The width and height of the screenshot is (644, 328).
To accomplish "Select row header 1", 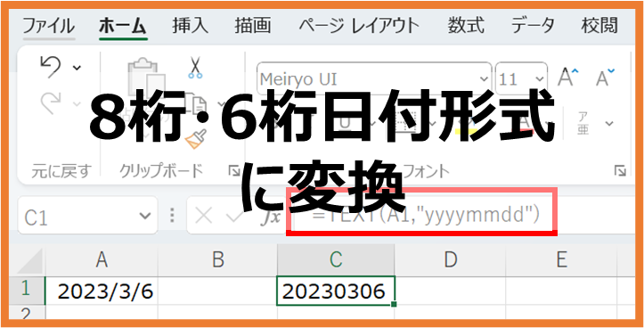I will [x=27, y=291].
